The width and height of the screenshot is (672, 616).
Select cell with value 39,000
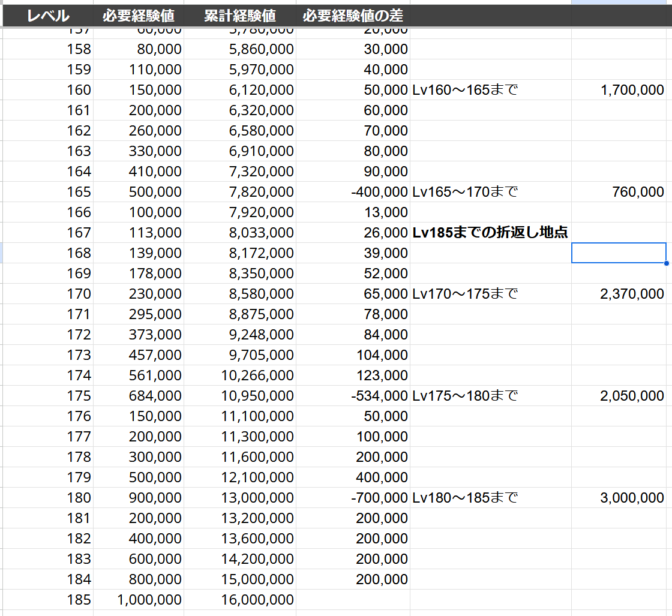(353, 253)
